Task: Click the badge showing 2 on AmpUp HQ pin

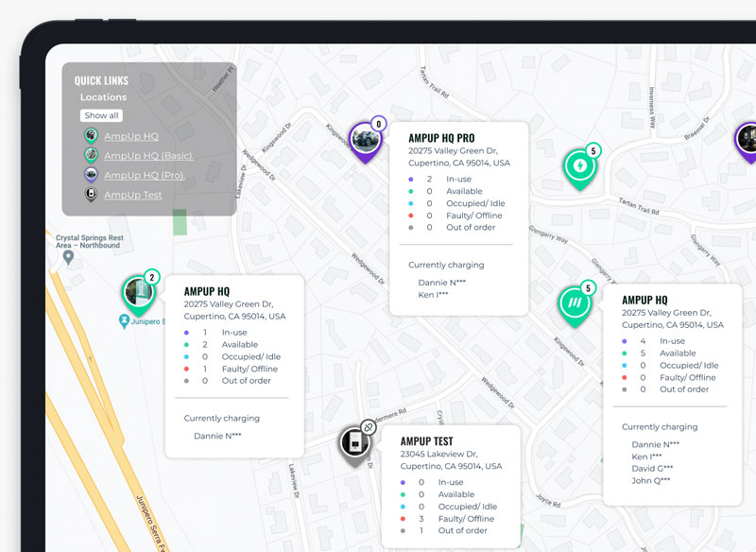Action: (x=152, y=277)
